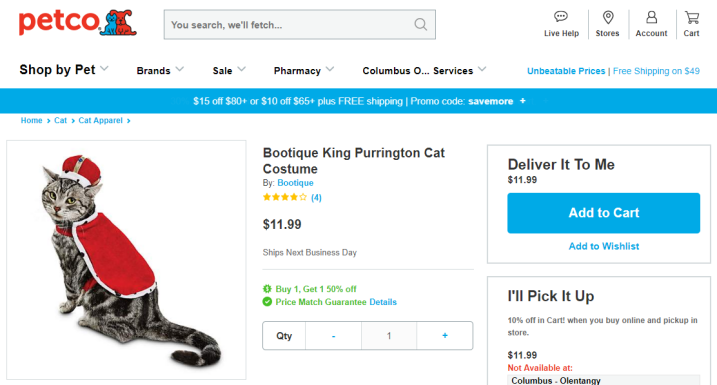Screen dimensions: 717x385
Task: Open Cat Apparel breadcrumb link
Action: point(101,120)
